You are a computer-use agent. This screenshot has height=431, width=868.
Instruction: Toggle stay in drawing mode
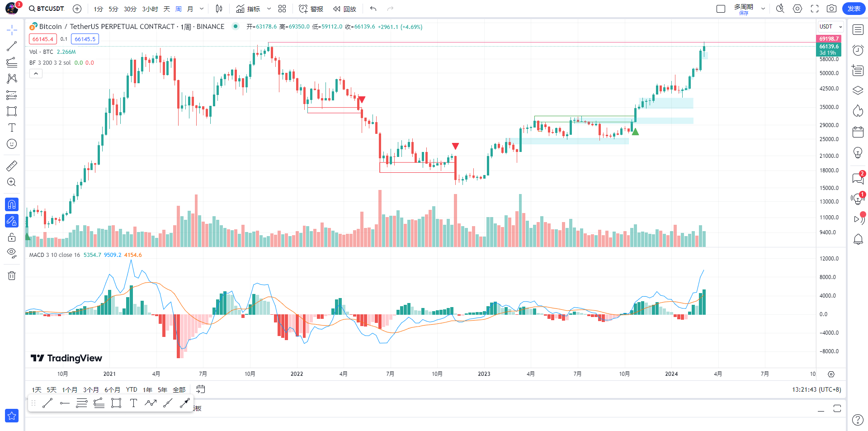tap(12, 221)
